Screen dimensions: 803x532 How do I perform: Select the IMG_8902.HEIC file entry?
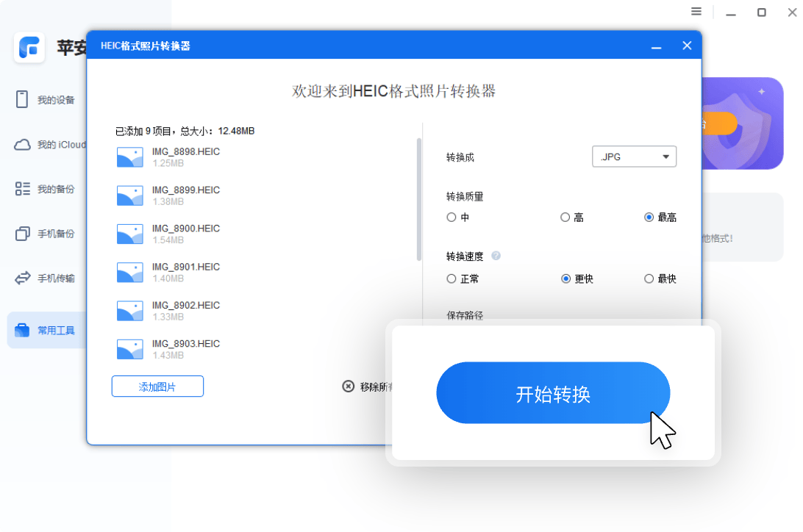(185, 310)
